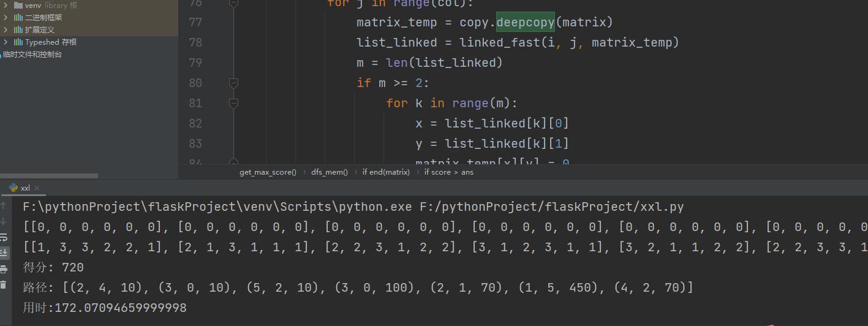Select the xxl run tab
The height and width of the screenshot is (326, 868).
click(23, 188)
